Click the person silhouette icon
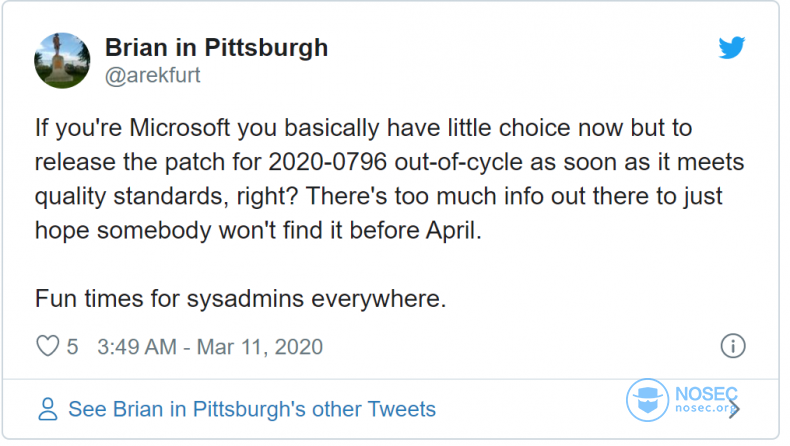 [x=48, y=409]
